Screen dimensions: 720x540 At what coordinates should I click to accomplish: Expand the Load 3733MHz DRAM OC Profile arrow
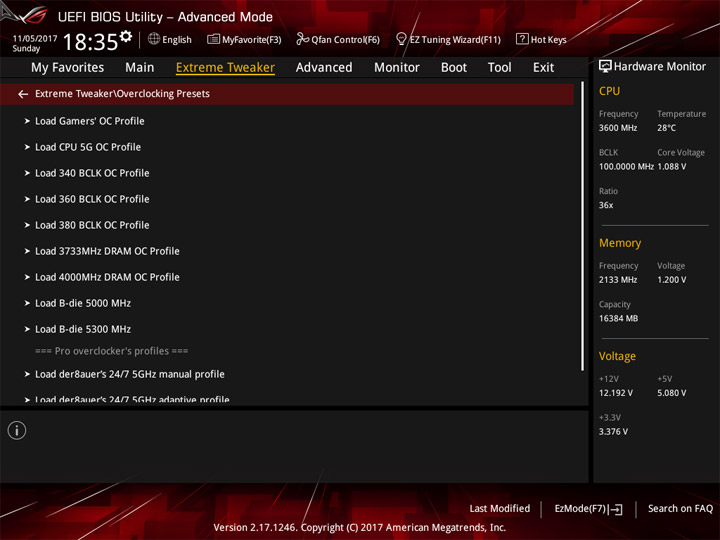coord(27,251)
